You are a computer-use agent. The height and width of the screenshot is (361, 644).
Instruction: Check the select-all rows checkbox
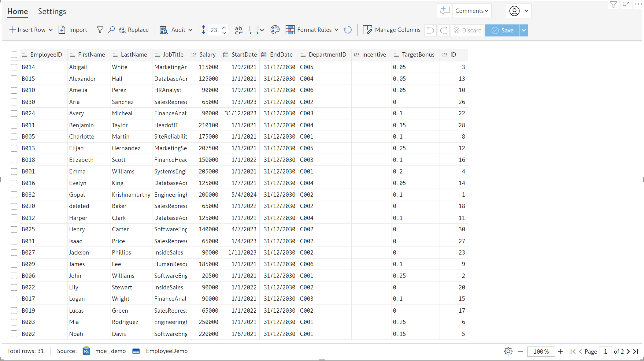pos(14,55)
